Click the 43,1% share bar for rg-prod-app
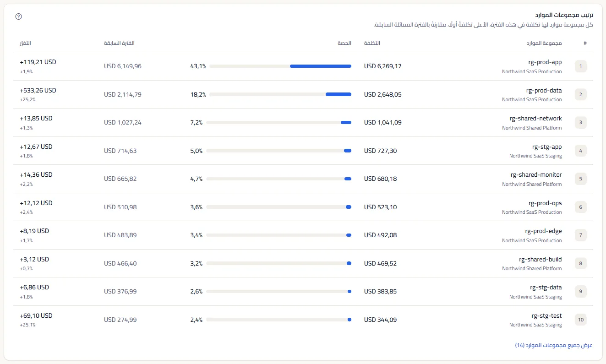 (280, 66)
